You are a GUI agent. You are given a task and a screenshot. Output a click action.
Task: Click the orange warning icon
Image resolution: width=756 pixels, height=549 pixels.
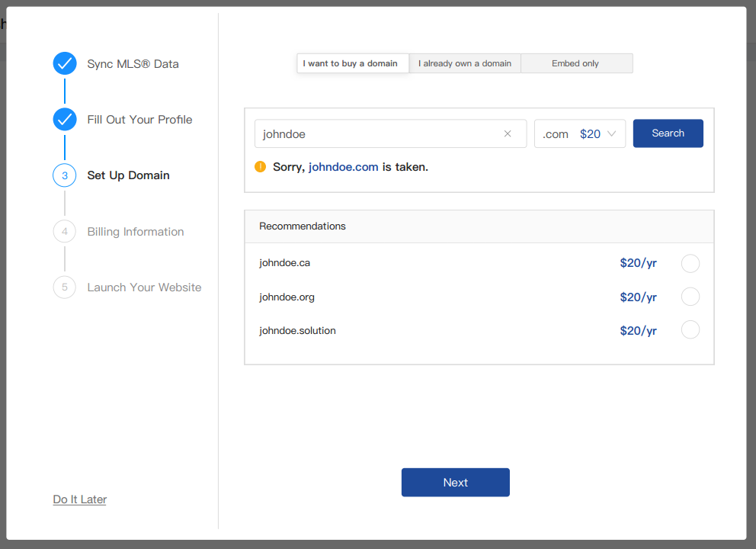tap(261, 166)
